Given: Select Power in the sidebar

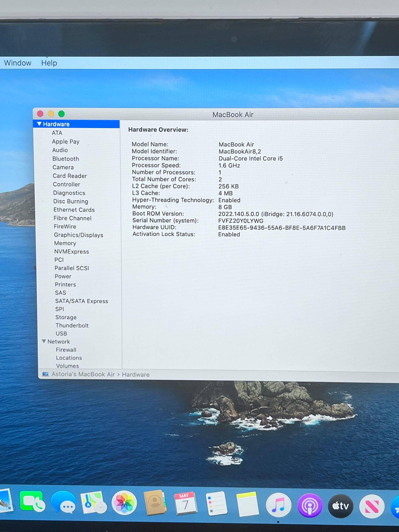Looking at the screenshot, I should (63, 276).
